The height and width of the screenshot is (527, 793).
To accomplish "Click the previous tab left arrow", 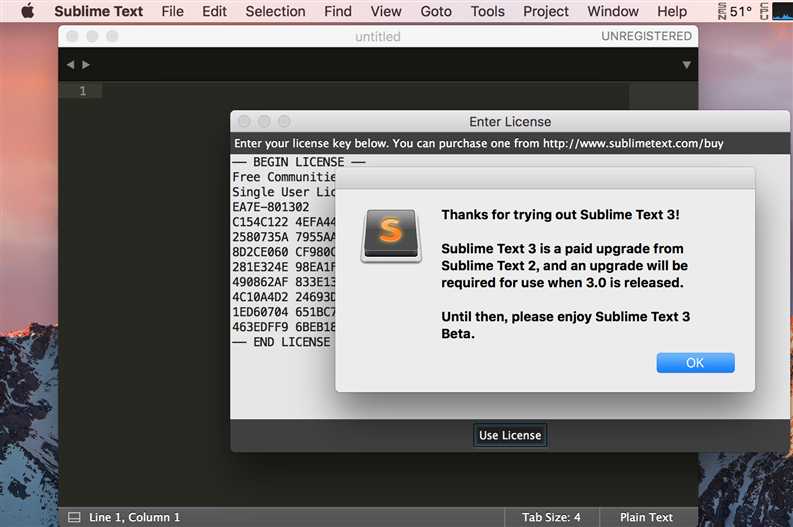I will [70, 64].
